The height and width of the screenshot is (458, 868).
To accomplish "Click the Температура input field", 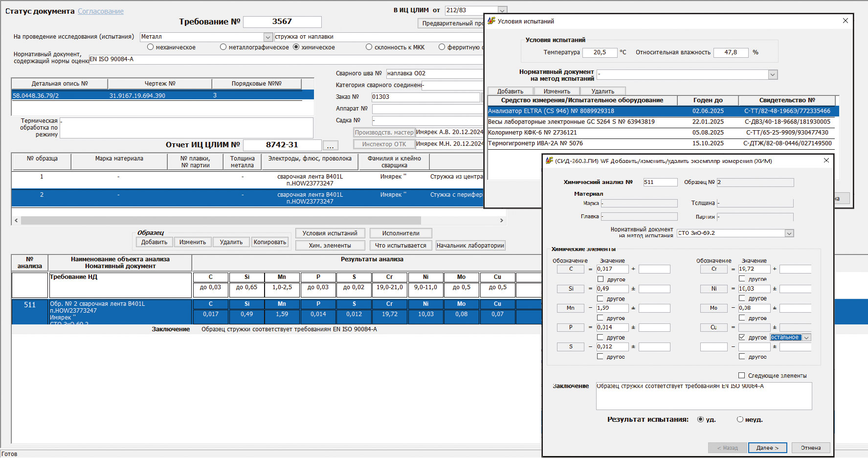I will [600, 52].
